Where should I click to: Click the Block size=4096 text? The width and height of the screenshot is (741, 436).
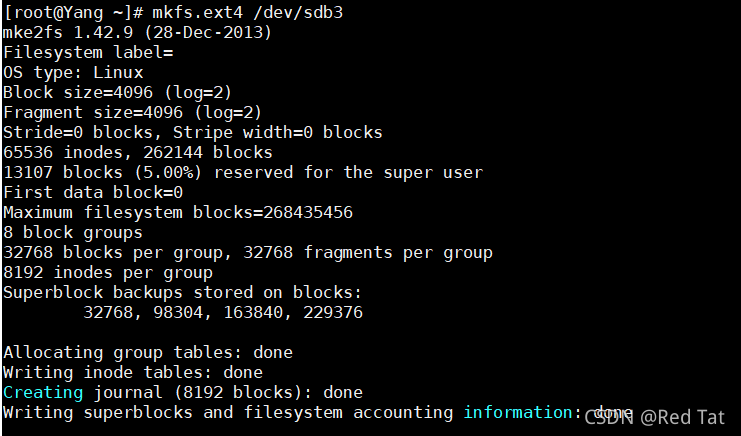pyautogui.click(x=78, y=93)
